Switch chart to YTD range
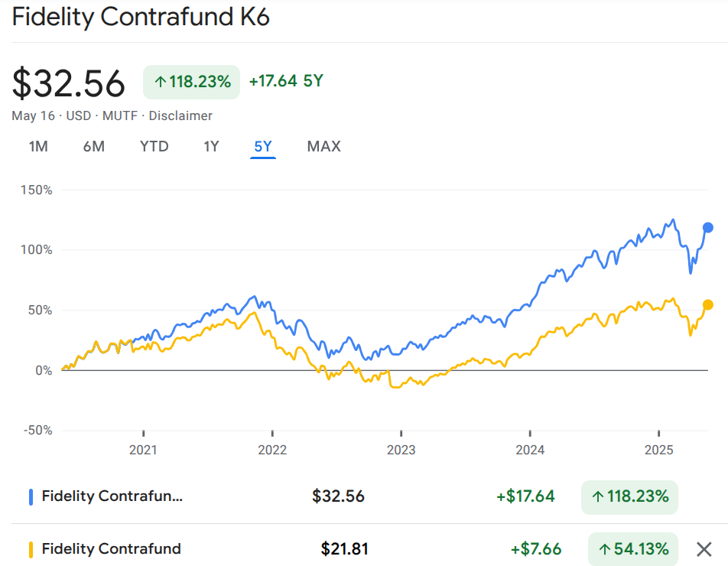Viewport: 728px width, 566px height. (154, 147)
